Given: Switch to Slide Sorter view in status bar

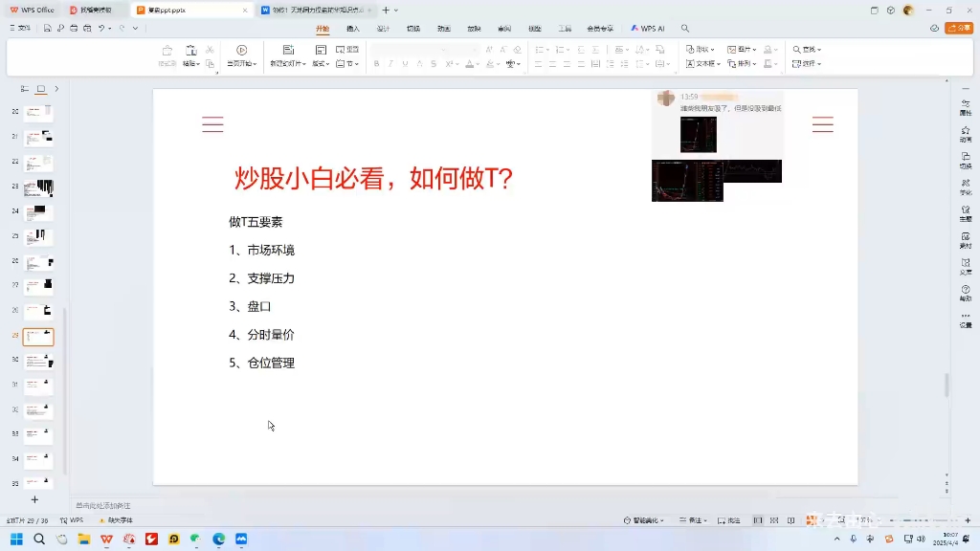Looking at the screenshot, I should [x=774, y=520].
